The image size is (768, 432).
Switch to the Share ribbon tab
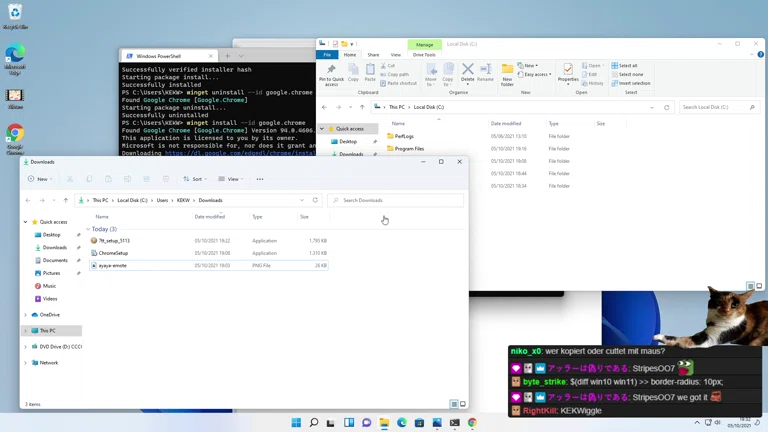(373, 55)
